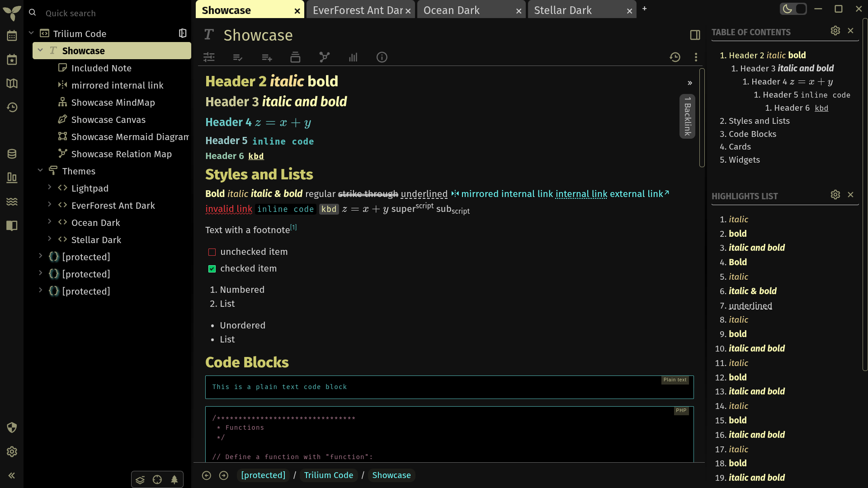Close the Table of Contents panel
Image resolution: width=868 pixels, height=488 pixels.
point(851,31)
